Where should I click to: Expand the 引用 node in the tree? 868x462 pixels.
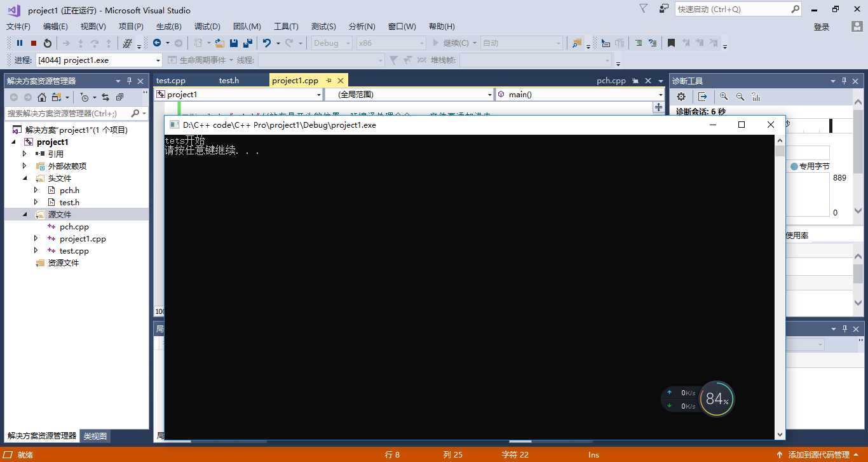click(25, 154)
